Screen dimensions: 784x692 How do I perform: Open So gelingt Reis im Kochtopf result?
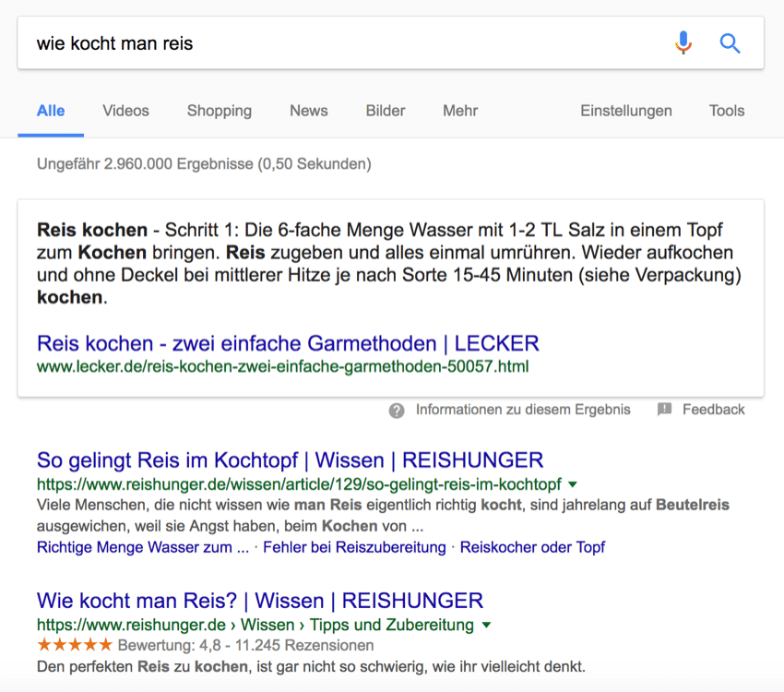pyautogui.click(x=290, y=460)
